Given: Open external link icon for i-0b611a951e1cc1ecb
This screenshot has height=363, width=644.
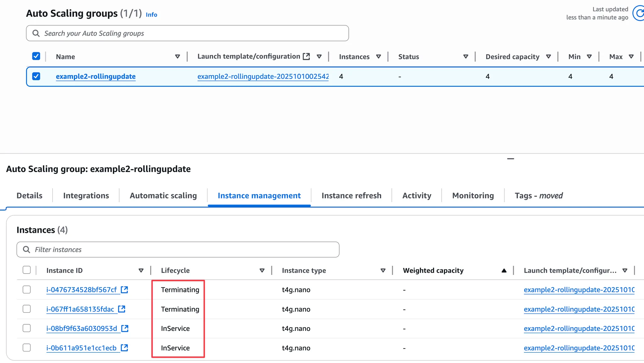Looking at the screenshot, I should point(125,348).
